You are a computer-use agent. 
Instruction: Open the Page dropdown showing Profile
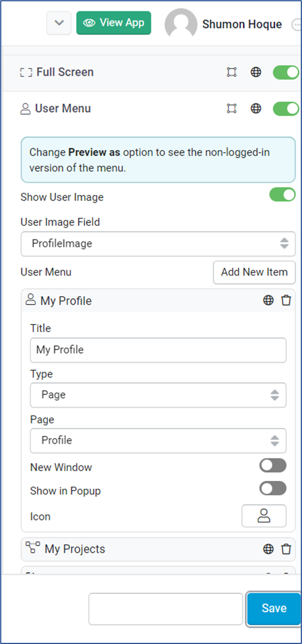tap(158, 441)
